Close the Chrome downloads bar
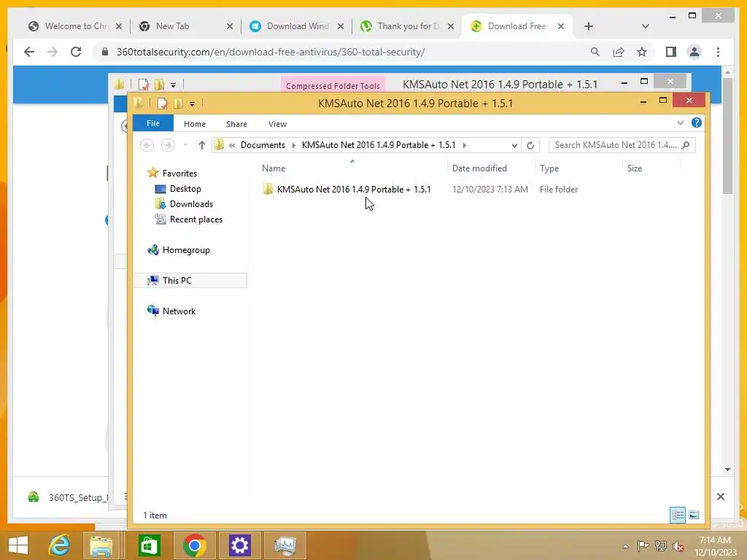This screenshot has width=747, height=560. (x=720, y=497)
